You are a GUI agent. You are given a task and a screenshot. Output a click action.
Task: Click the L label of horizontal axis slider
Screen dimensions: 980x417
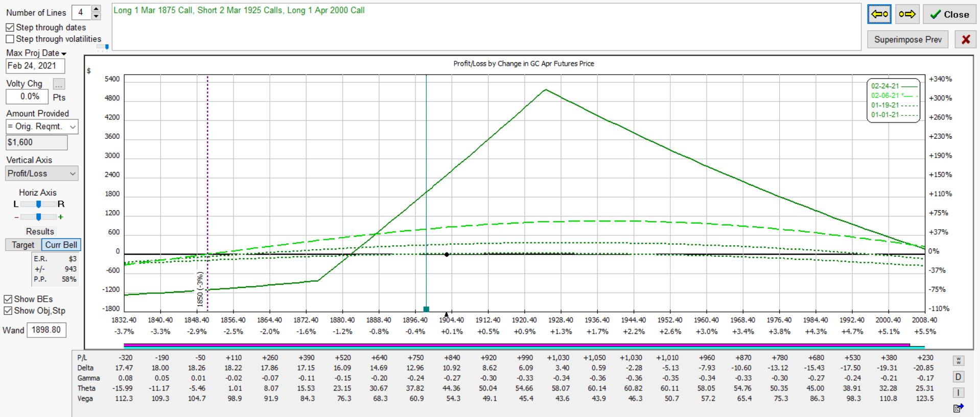click(x=16, y=204)
